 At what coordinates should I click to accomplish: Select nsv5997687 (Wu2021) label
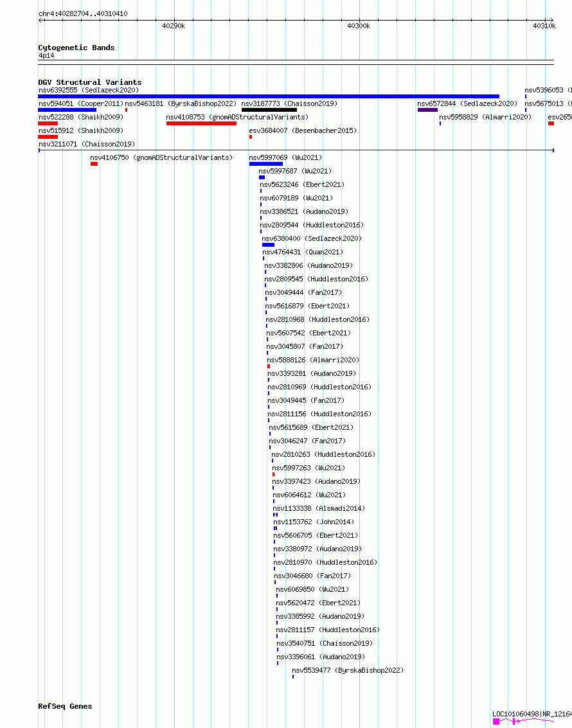tap(295, 171)
